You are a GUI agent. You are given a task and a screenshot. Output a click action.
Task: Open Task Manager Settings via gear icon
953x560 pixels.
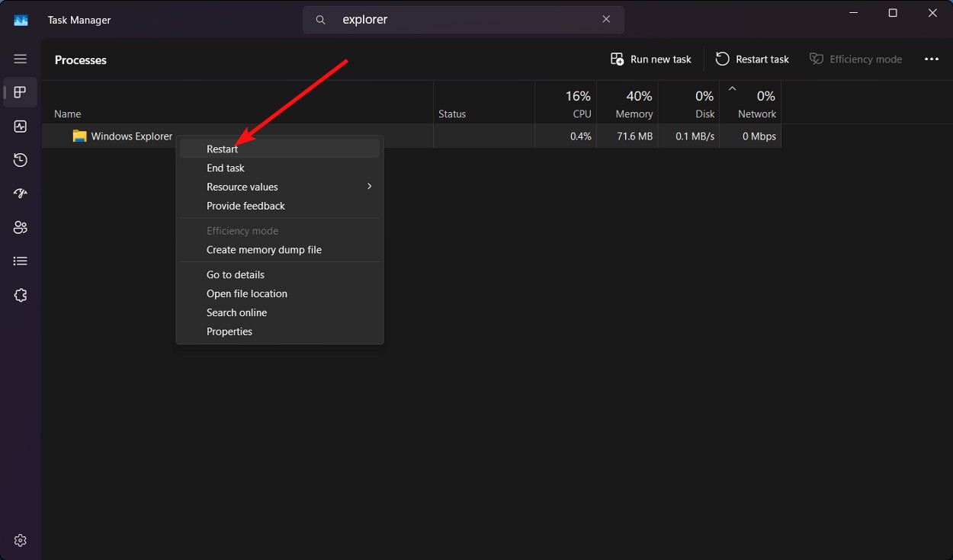coord(20,540)
